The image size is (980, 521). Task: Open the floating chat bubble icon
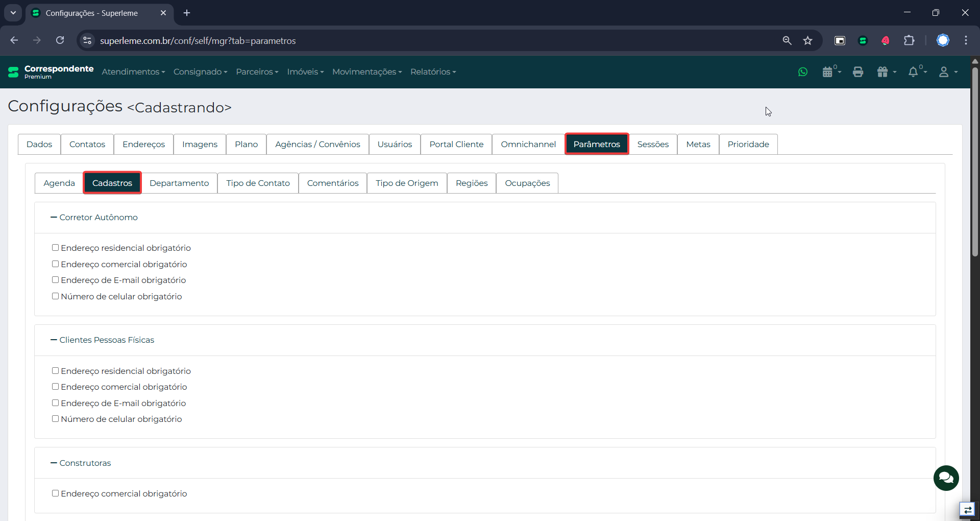(946, 478)
